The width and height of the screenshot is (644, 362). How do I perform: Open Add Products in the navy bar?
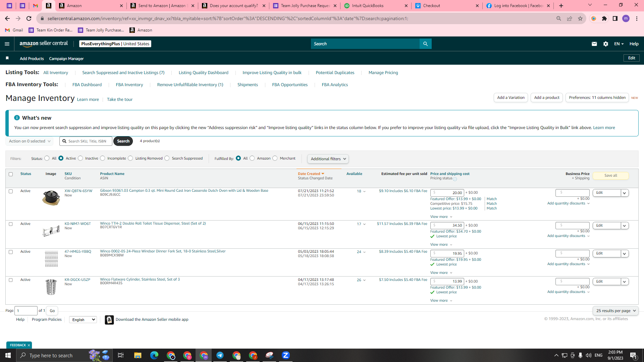(32, 59)
